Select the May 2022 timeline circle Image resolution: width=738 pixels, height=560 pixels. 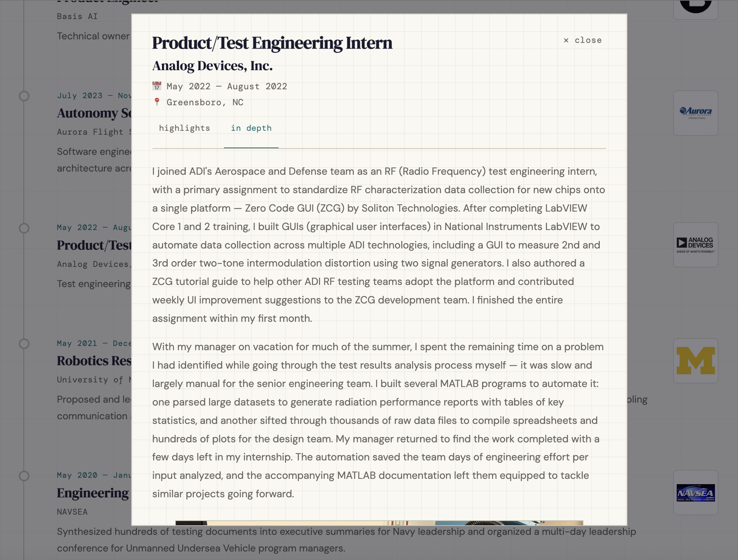[x=24, y=228]
